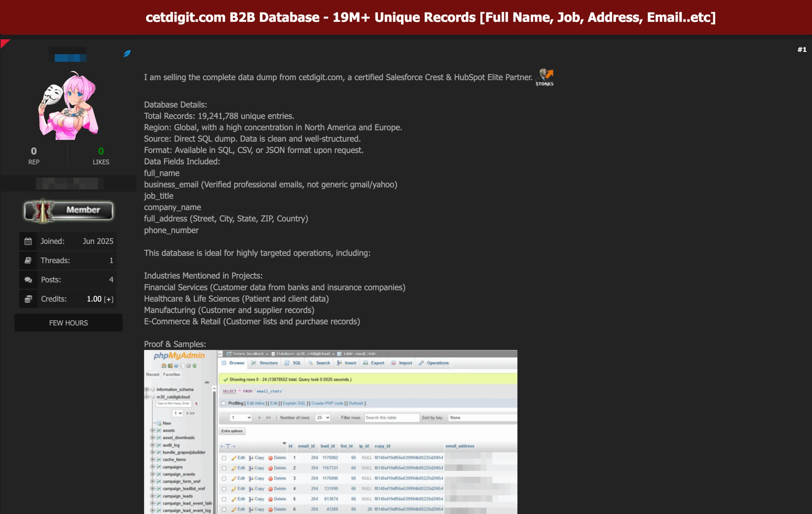Open the Import tab
812x514 pixels.
coord(402,363)
